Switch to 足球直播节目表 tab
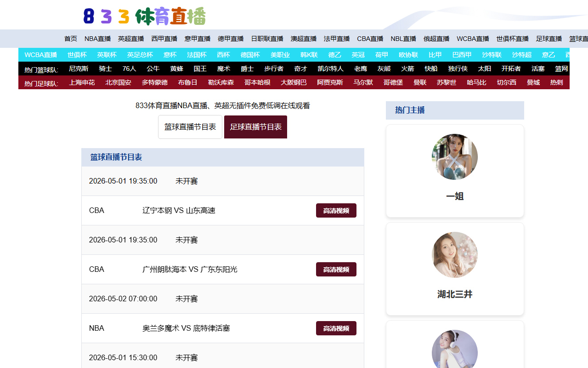Image resolution: width=588 pixels, height=368 pixels. pyautogui.click(x=255, y=127)
